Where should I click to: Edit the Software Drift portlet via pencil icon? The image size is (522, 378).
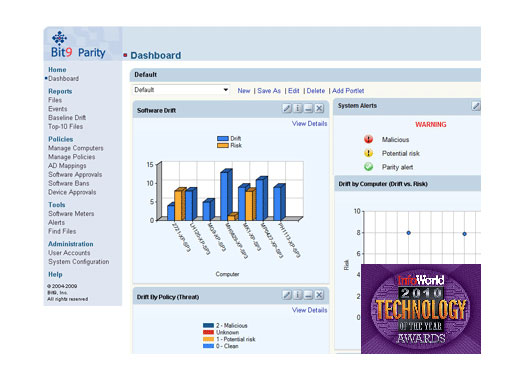coord(287,108)
